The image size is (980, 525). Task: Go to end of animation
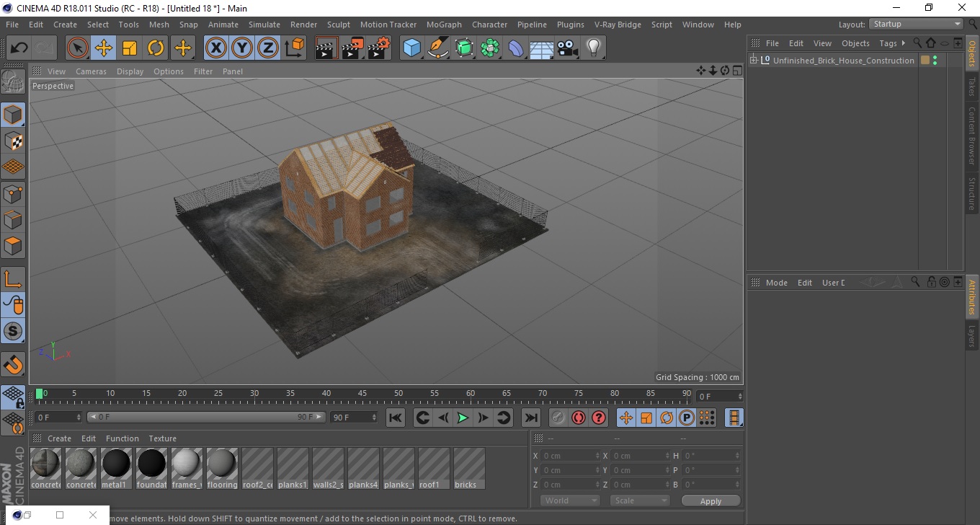tap(531, 418)
